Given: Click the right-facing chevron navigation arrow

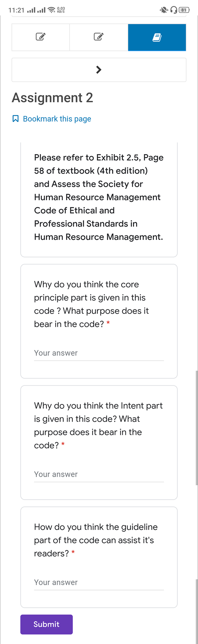Looking at the screenshot, I should tap(99, 69).
